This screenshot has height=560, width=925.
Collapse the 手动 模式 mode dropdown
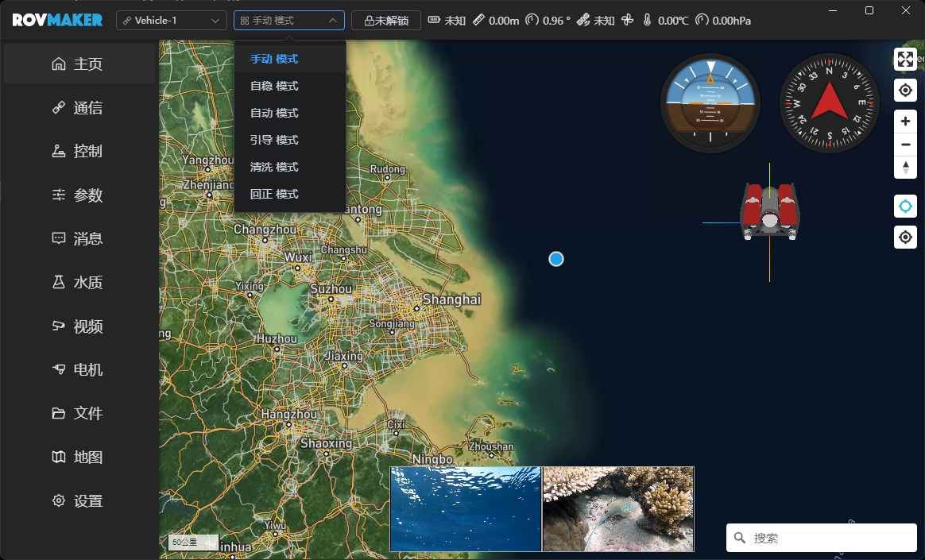[x=289, y=20]
